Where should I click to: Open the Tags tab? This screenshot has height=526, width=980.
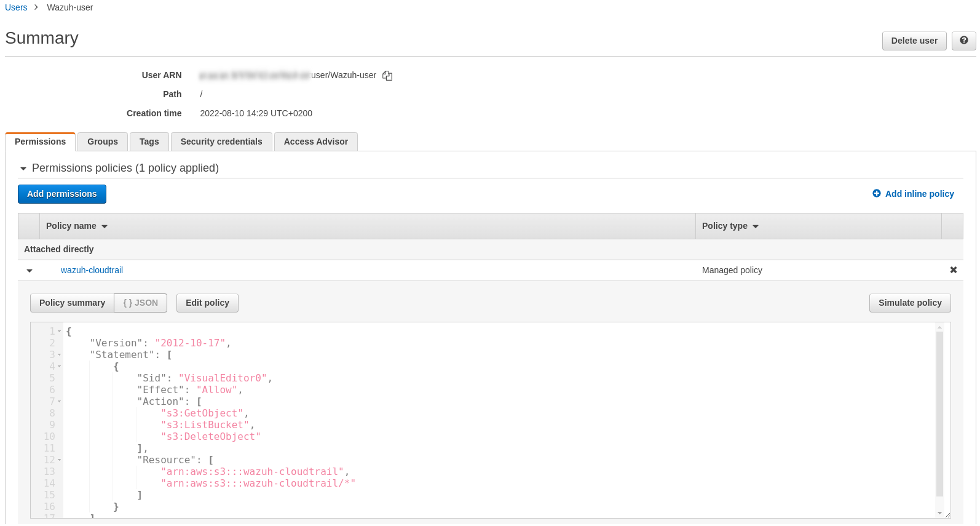149,141
